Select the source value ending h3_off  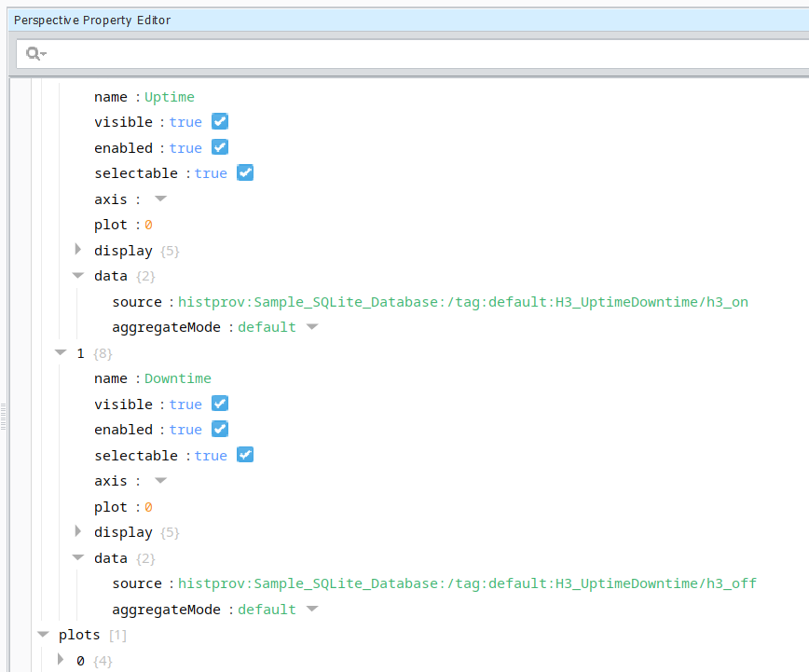(x=467, y=583)
